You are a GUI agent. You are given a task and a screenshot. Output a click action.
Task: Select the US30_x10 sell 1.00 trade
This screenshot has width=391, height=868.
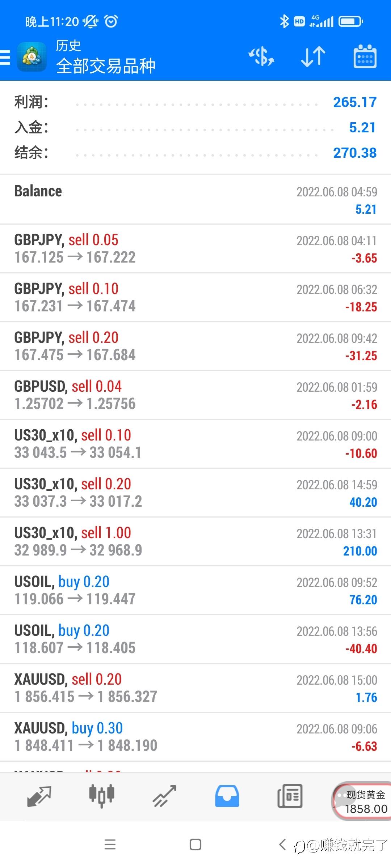click(195, 541)
